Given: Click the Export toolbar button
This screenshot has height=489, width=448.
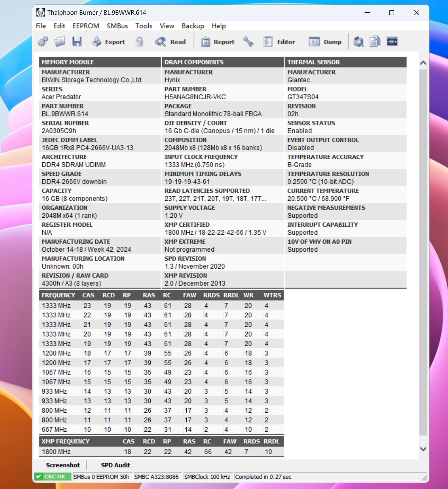Looking at the screenshot, I should (108, 42).
